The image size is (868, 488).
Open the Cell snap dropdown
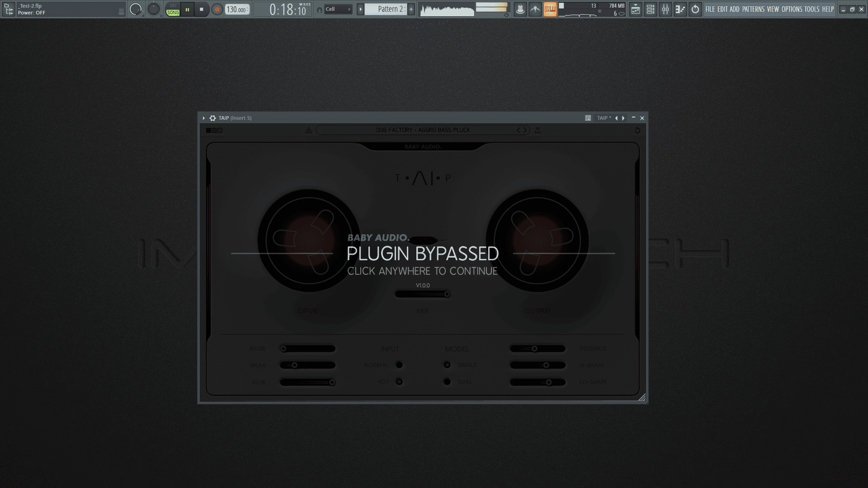click(338, 9)
